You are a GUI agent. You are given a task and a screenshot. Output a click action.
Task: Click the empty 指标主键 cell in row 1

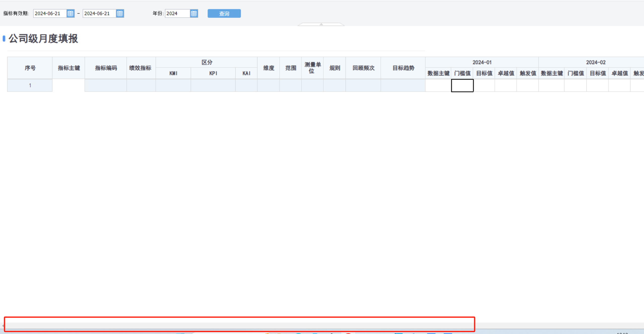(68, 85)
